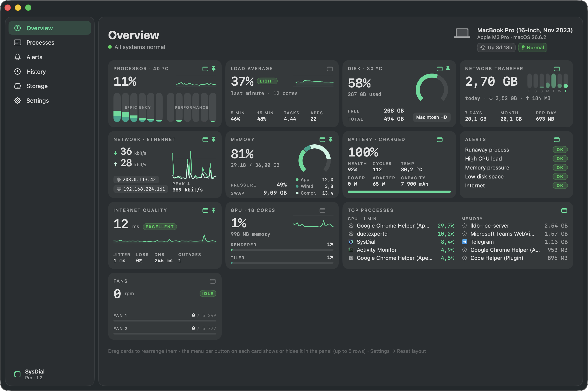Click Alerts card menu bar icon
The height and width of the screenshot is (391, 588).
click(x=557, y=140)
